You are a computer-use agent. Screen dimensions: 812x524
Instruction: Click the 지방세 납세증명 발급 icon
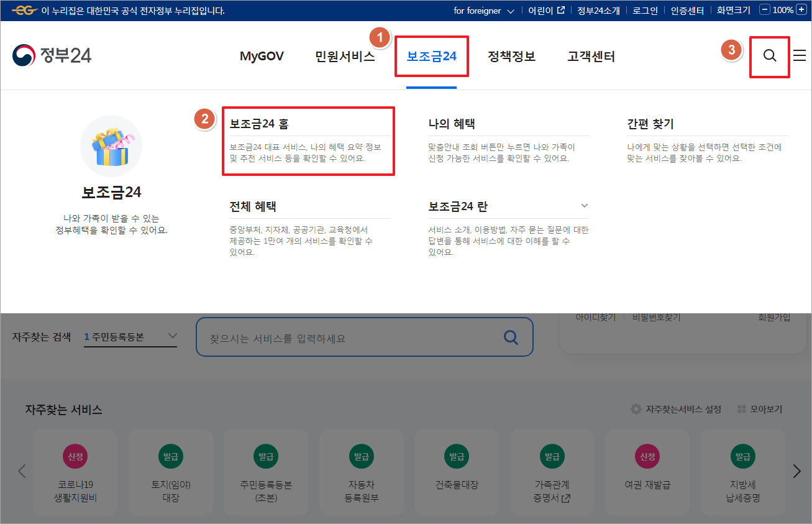742,456
